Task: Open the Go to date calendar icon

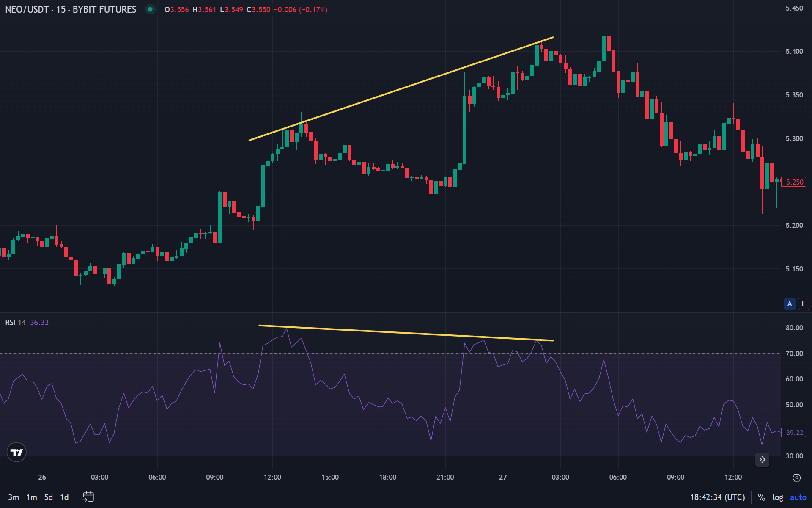Action: 88,497
